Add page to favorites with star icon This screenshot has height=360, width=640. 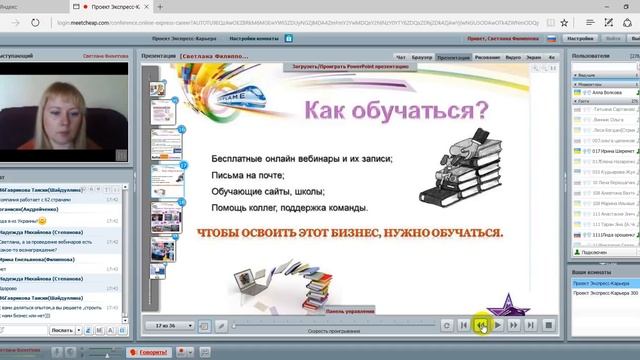[x=564, y=23]
